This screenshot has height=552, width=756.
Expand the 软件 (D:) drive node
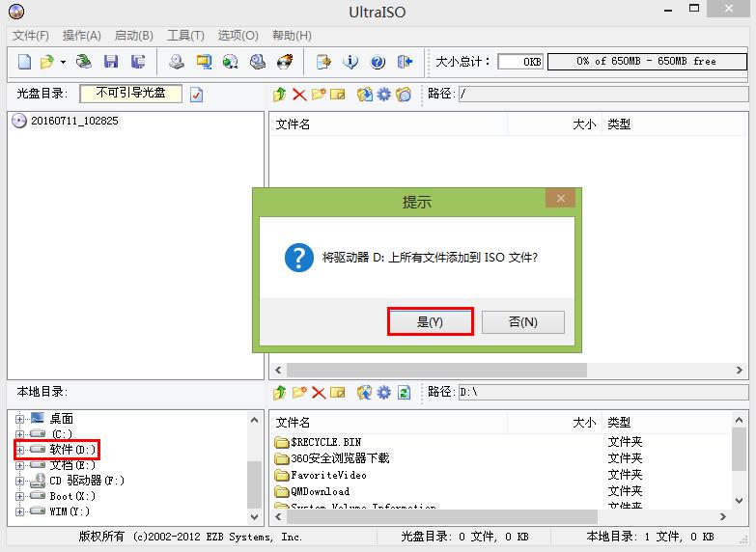click(x=19, y=450)
